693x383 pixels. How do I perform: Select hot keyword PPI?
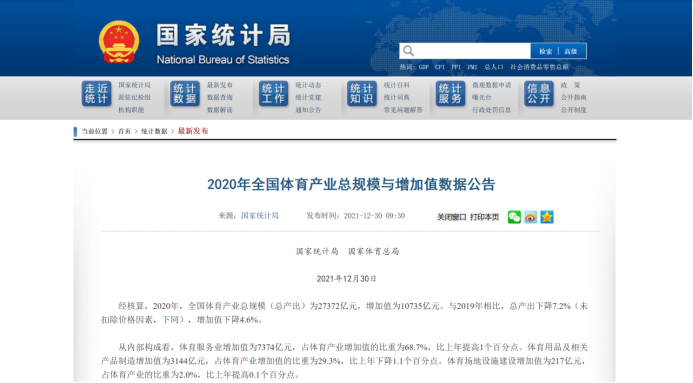pyautogui.click(x=456, y=67)
